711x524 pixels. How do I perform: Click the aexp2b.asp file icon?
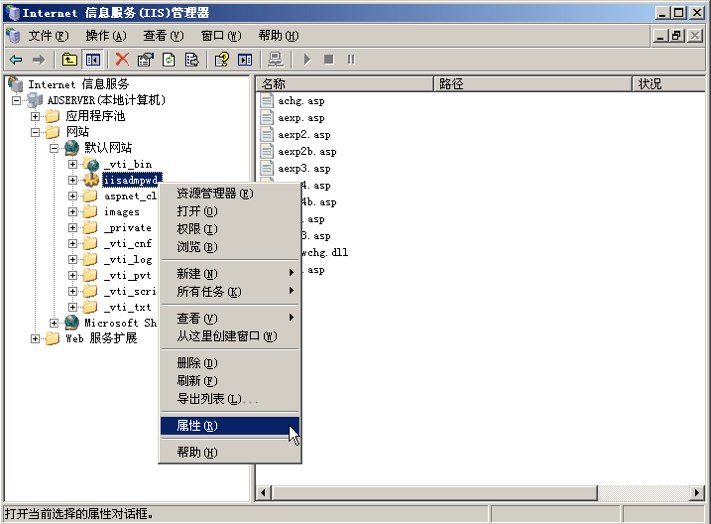point(267,151)
